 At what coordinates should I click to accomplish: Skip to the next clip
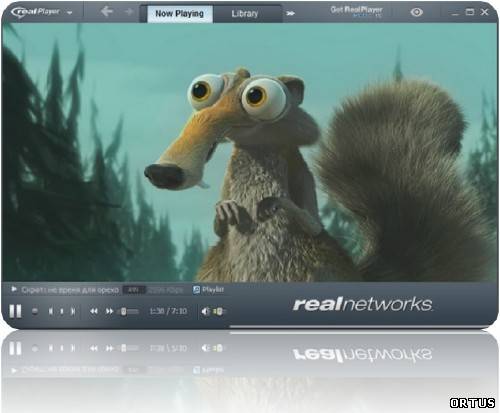tap(73, 311)
